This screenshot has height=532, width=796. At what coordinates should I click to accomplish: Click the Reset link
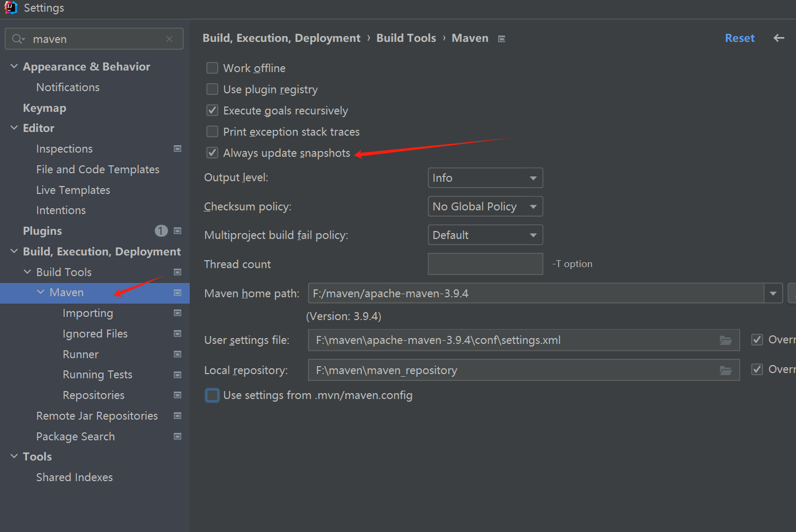tap(740, 38)
